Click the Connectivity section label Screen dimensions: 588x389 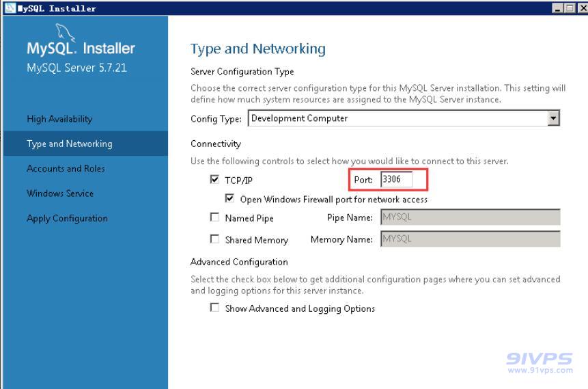click(216, 144)
